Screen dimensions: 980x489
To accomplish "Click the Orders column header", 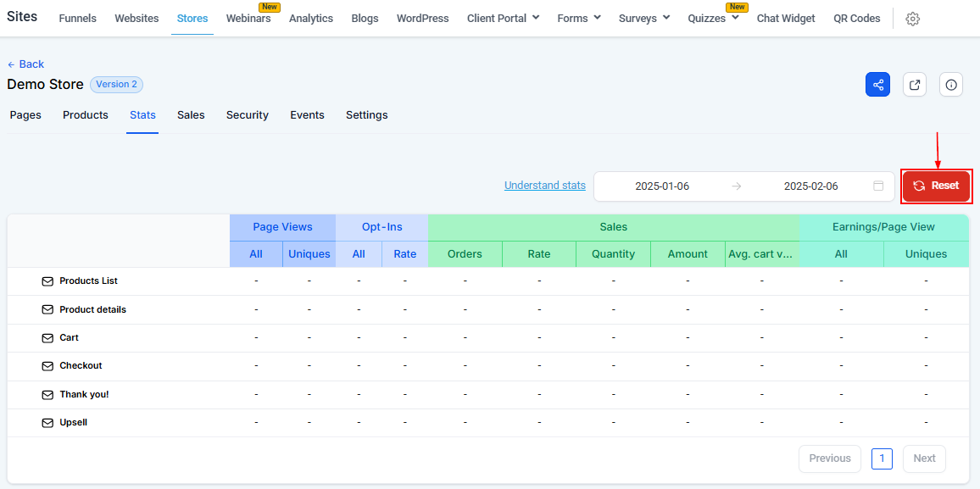I will pyautogui.click(x=465, y=254).
